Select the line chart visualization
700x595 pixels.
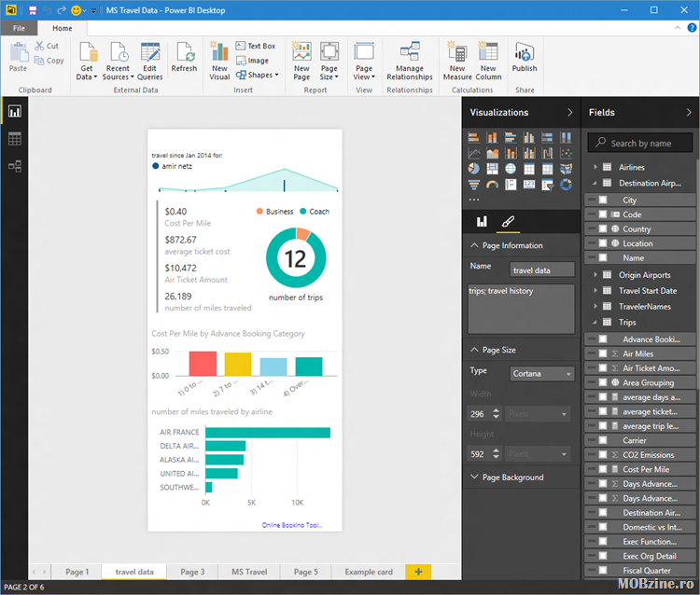[473, 154]
